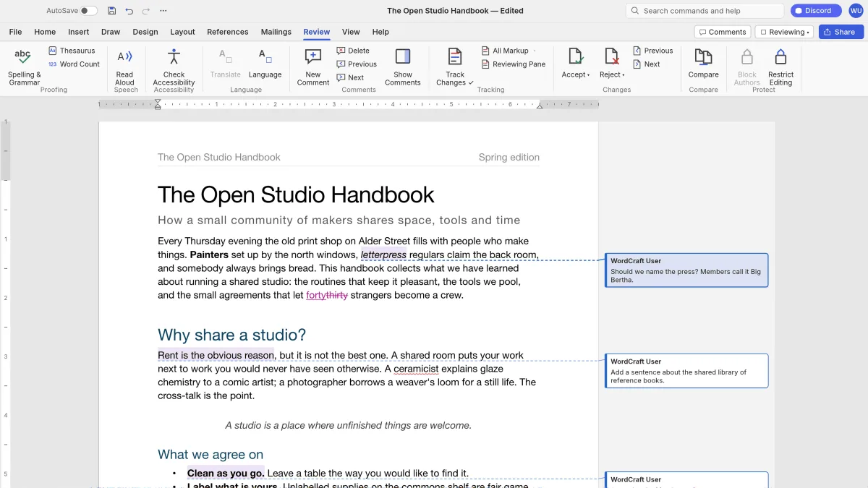Open Compare documents tool
868x488 pixels.
point(703,64)
